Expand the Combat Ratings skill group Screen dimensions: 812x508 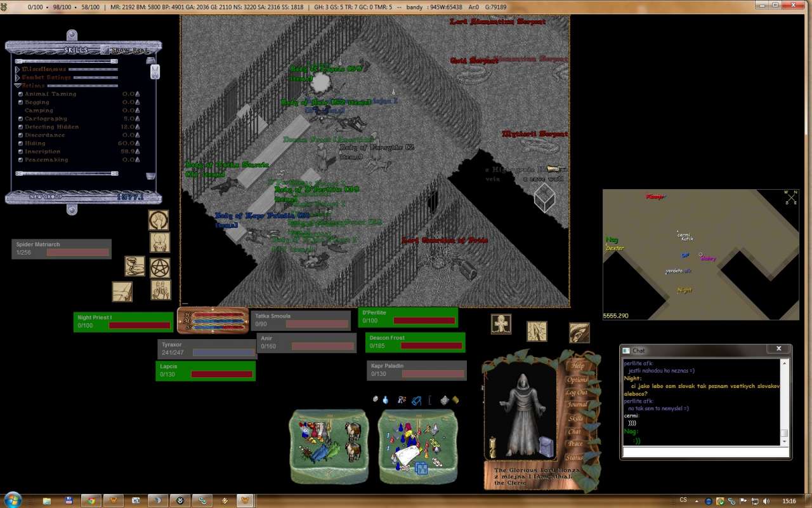(18, 77)
